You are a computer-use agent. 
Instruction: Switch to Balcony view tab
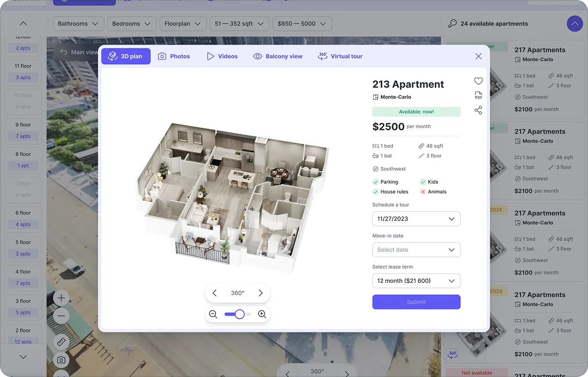(278, 56)
